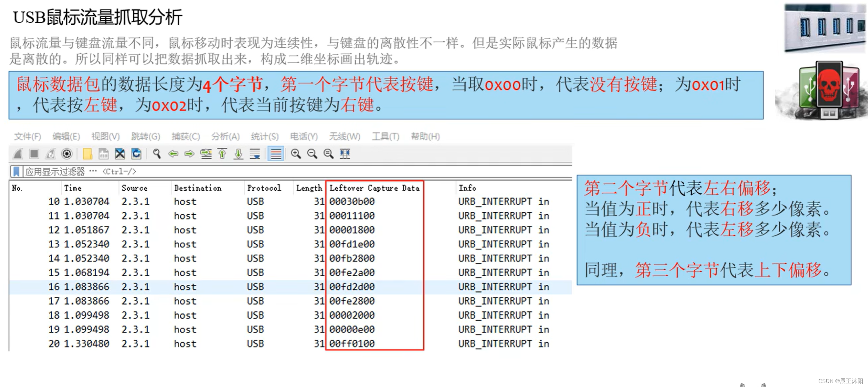This screenshot has height=387, width=868.
Task: Select packet 12 with data 00001800
Action: point(290,230)
